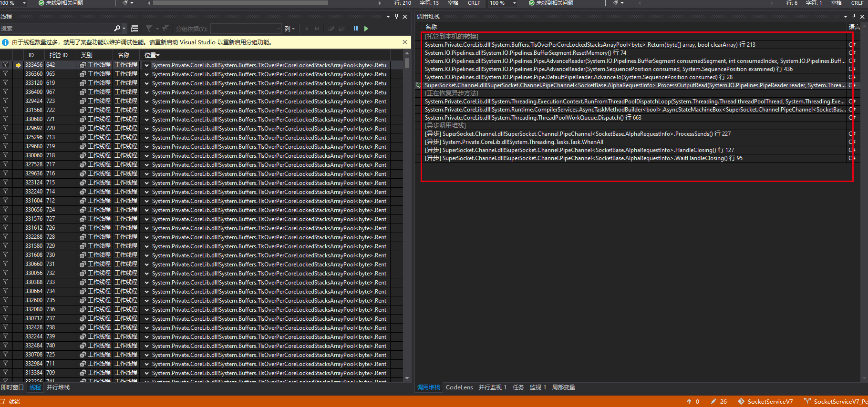Click the SocketServiceV7_Pe branch status item
This screenshot has width=868, height=407.
pyautogui.click(x=836, y=401)
